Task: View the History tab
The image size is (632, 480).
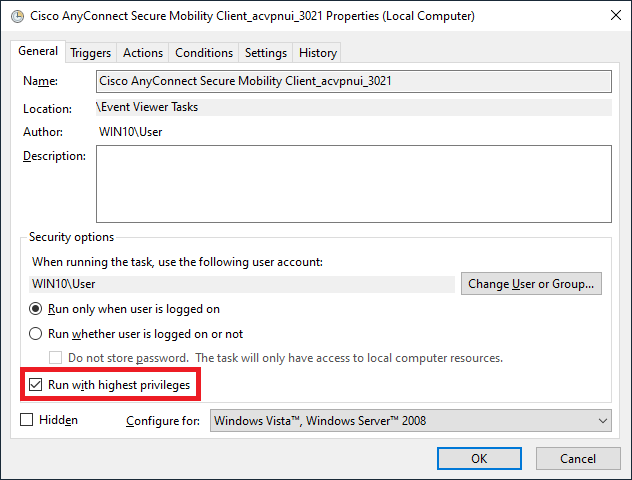Action: pos(318,53)
